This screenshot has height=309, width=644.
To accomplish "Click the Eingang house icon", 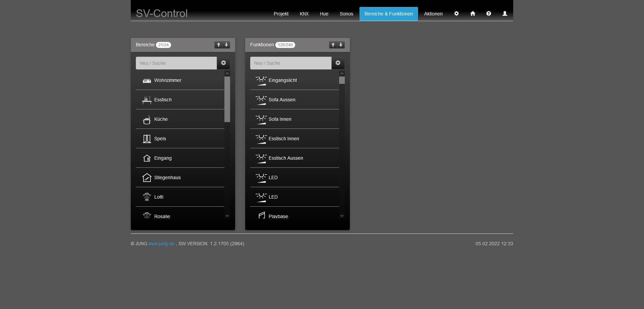I will (x=147, y=158).
